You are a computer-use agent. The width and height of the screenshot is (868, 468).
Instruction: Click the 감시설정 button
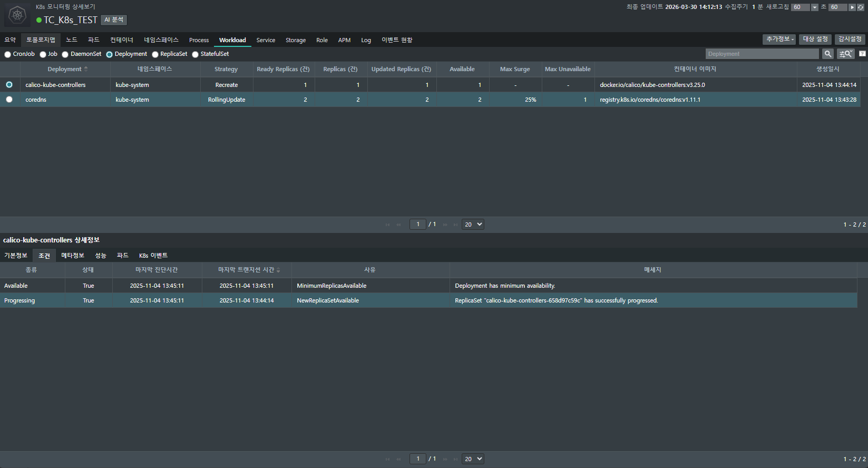click(x=850, y=40)
